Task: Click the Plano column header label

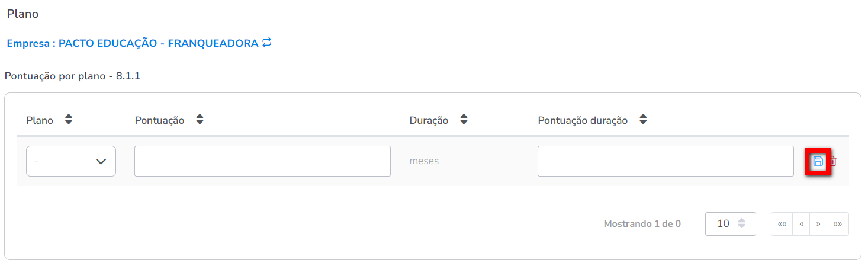Action: point(40,120)
